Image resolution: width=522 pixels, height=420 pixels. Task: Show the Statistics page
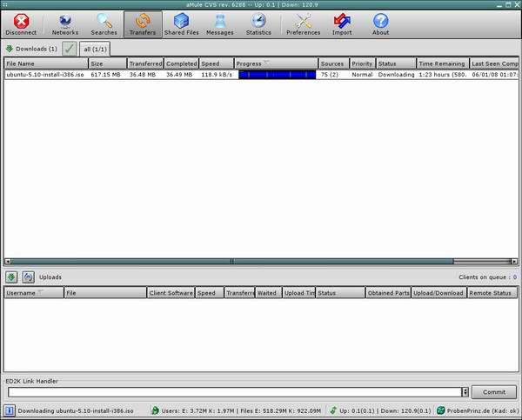click(x=258, y=24)
